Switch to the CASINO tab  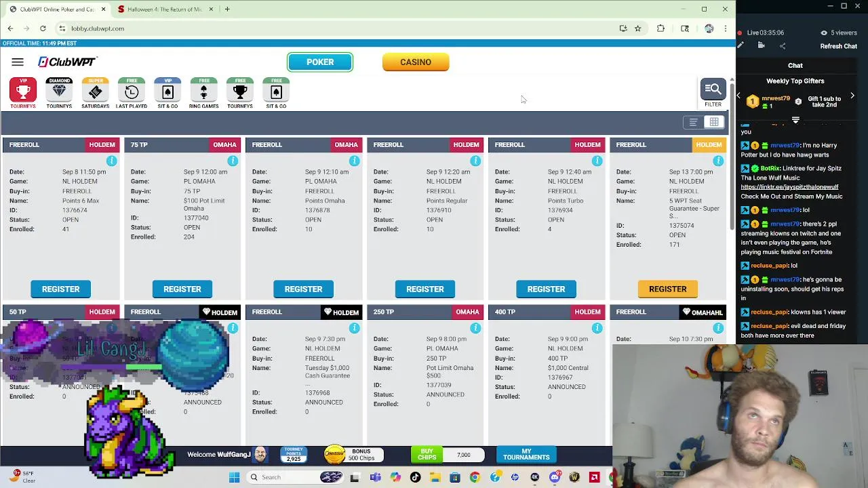click(x=416, y=62)
